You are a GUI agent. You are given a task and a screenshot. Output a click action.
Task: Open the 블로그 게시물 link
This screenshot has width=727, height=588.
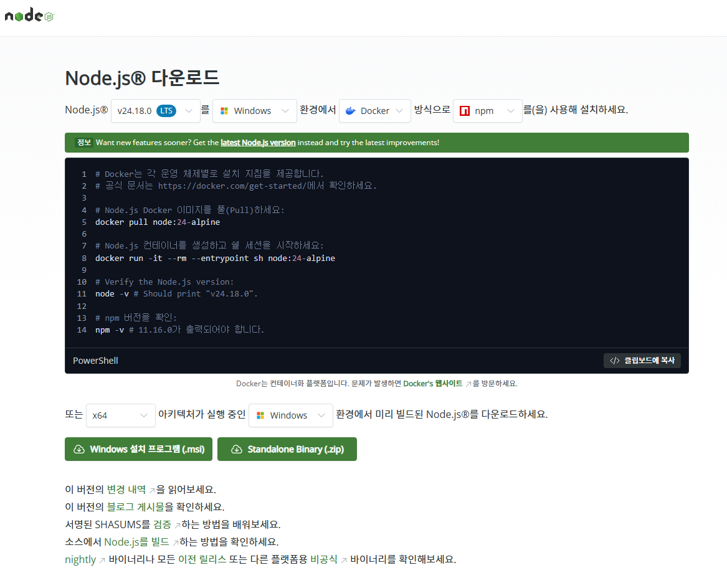135,507
